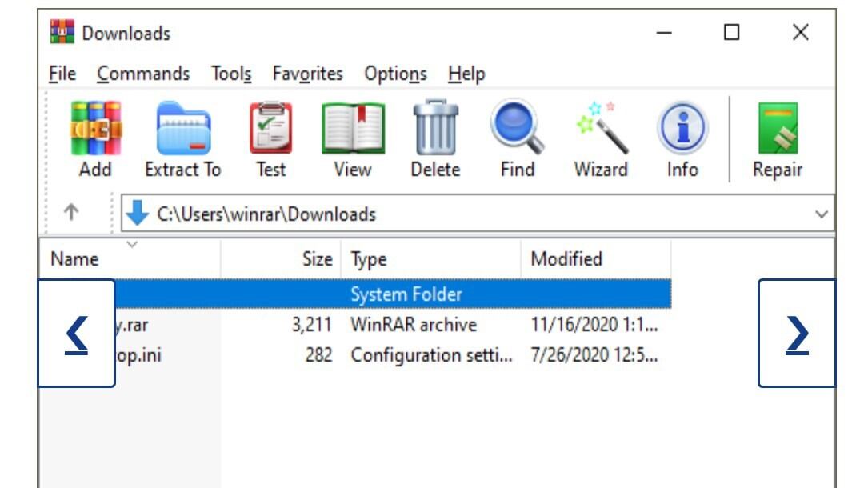Launch the Wizard wand tool
868x488 pixels.
601,130
